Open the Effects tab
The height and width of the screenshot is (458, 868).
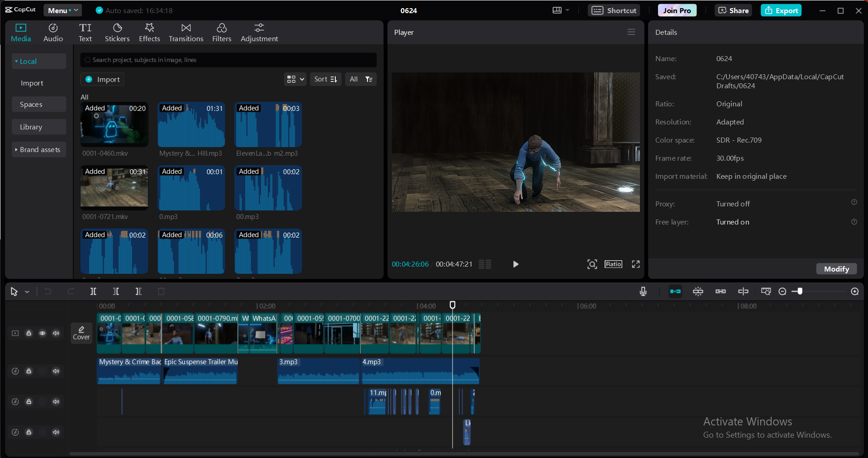pyautogui.click(x=149, y=33)
